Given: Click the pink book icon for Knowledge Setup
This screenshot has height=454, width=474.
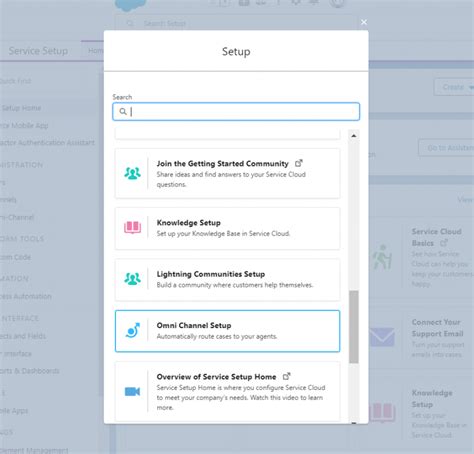Looking at the screenshot, I should point(132,227).
